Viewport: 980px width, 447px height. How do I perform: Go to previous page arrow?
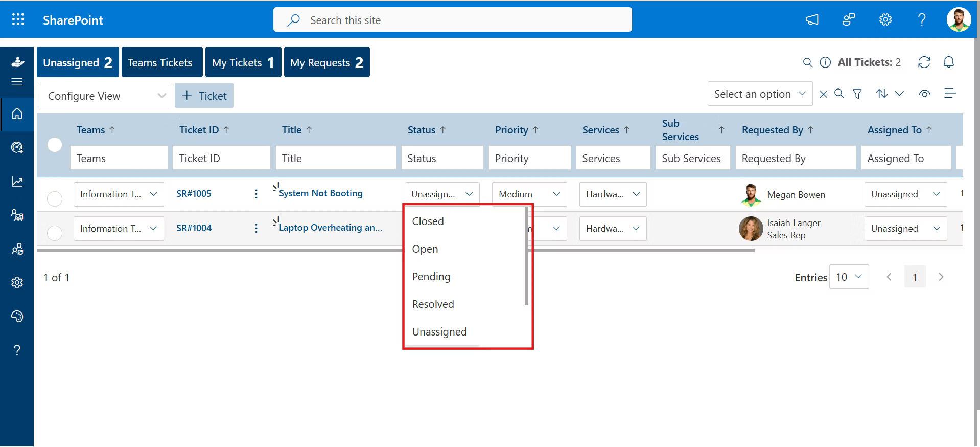click(889, 277)
